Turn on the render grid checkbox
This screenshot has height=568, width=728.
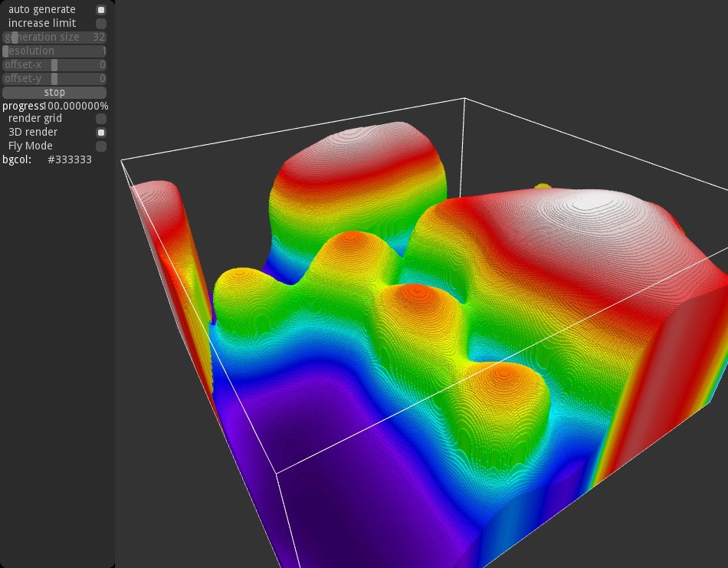coord(100,119)
